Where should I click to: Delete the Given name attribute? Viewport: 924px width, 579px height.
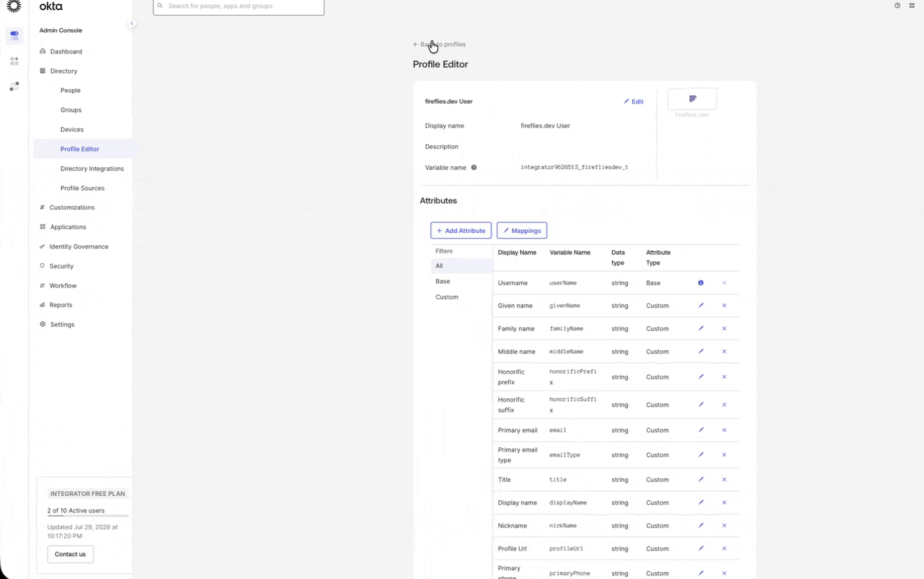[x=724, y=305]
